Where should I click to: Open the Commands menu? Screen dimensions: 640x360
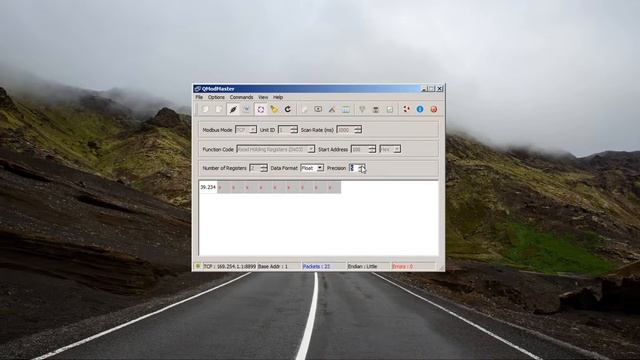[241, 97]
